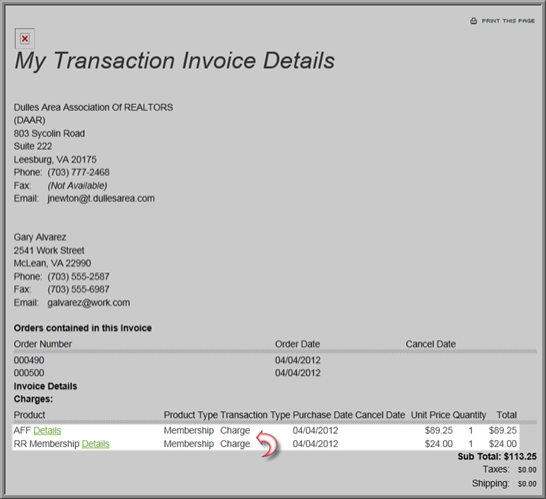Click the RR Membership total $24.00
Screen dimensions: 546x499
coord(502,444)
